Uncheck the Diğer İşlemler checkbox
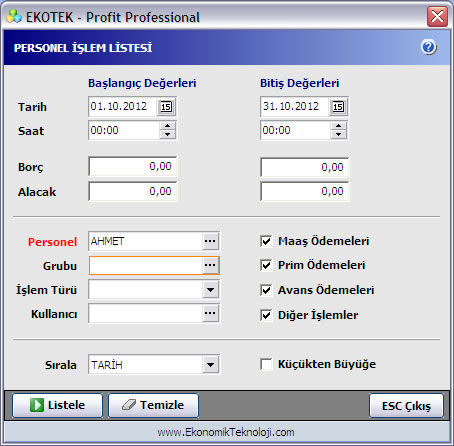The width and height of the screenshot is (454, 446). (266, 315)
